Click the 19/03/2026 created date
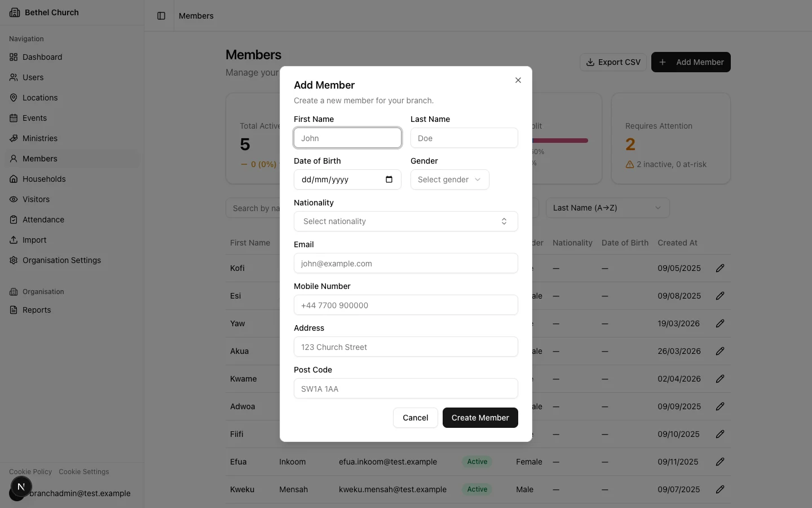This screenshot has height=508, width=812. [678, 323]
